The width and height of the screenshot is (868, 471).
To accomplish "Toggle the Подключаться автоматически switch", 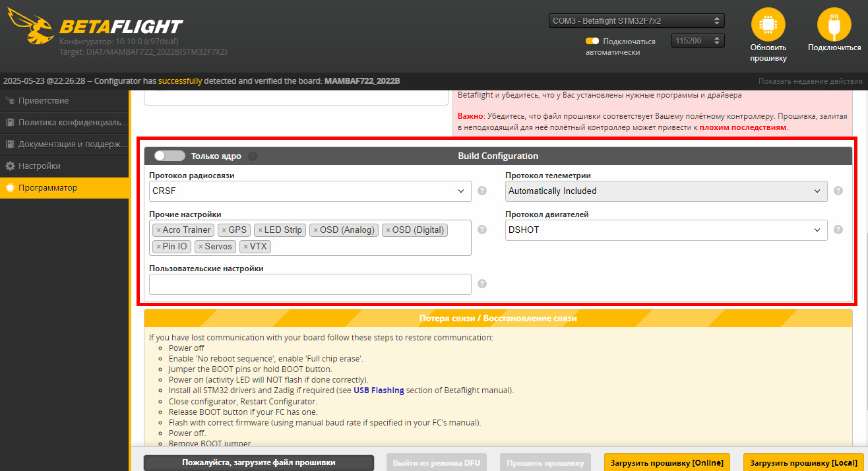I will (592, 41).
